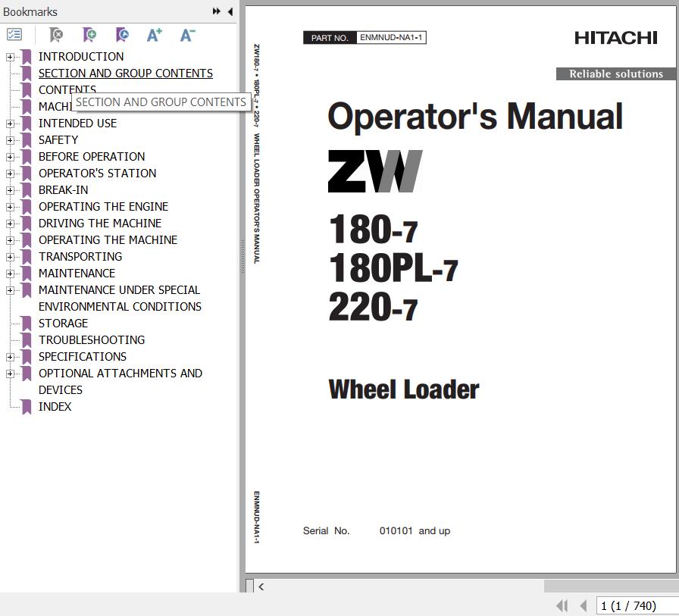Expand the INTRODUCTION bookmark
Image resolution: width=679 pixels, height=616 pixels.
point(10,57)
